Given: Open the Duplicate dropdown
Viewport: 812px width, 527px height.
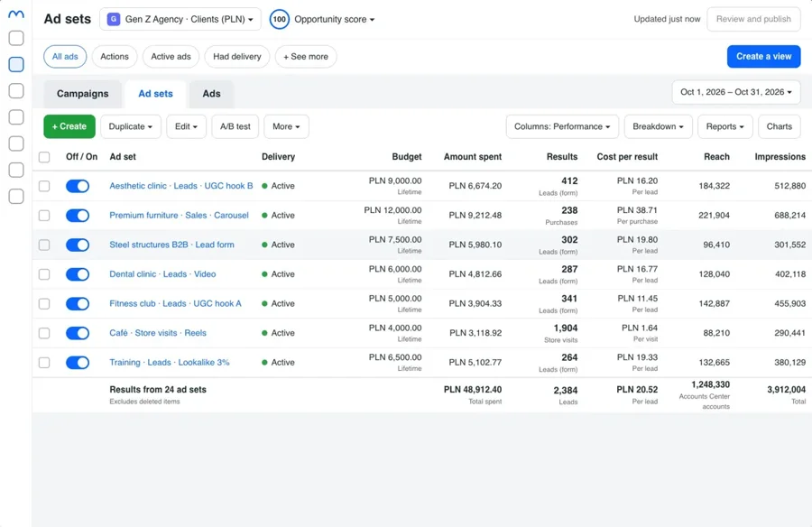Looking at the screenshot, I should pyautogui.click(x=131, y=126).
